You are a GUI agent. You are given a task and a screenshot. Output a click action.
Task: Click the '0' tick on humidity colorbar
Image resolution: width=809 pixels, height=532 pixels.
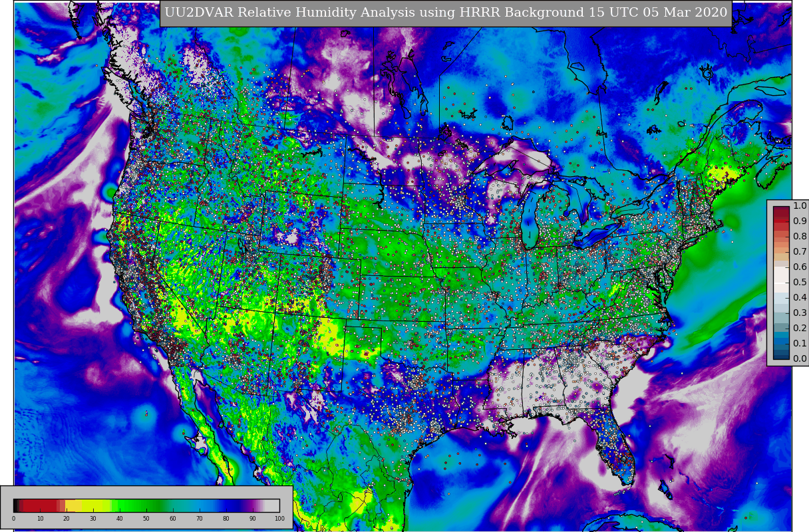click(x=13, y=519)
